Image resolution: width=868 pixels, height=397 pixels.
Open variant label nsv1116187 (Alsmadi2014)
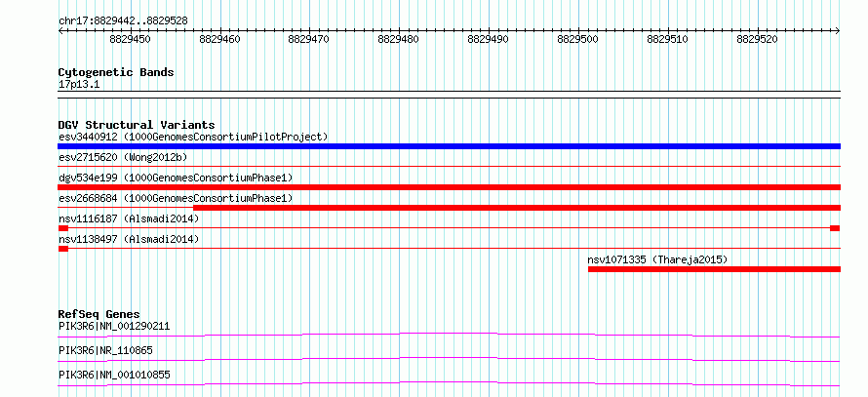[x=129, y=218]
